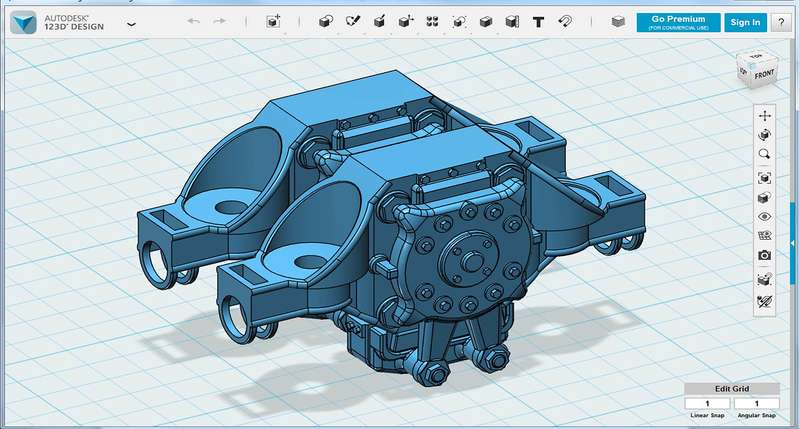799x429 pixels.
Task: Open the 123D Design application menu arrow
Action: click(132, 23)
